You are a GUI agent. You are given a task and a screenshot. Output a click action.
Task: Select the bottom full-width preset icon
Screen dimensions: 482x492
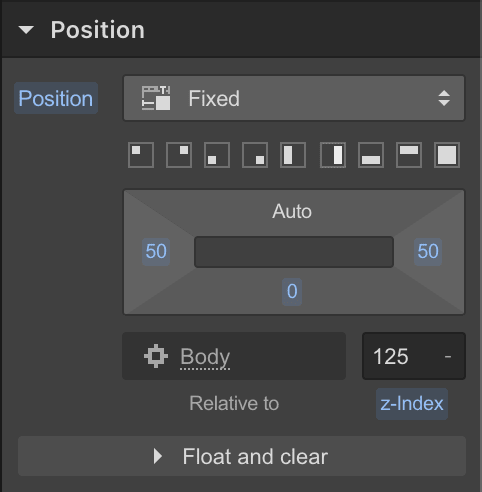(x=371, y=155)
